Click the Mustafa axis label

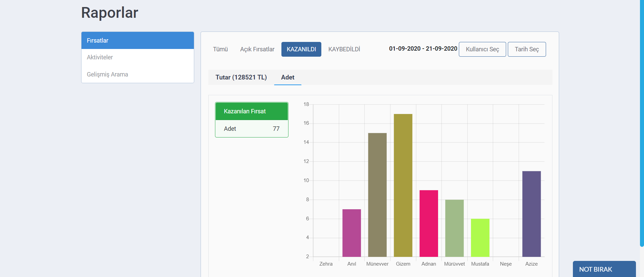click(x=480, y=264)
